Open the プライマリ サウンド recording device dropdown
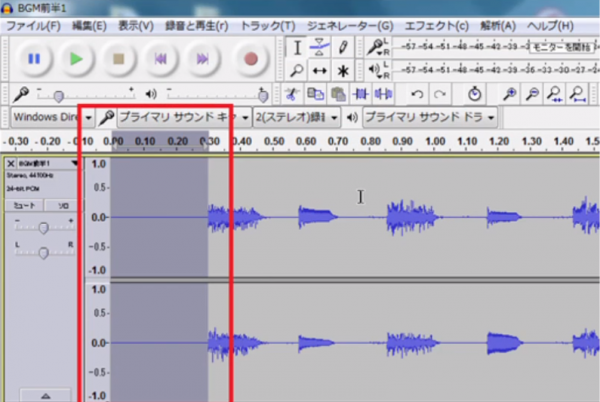The image size is (600, 402). click(x=245, y=118)
